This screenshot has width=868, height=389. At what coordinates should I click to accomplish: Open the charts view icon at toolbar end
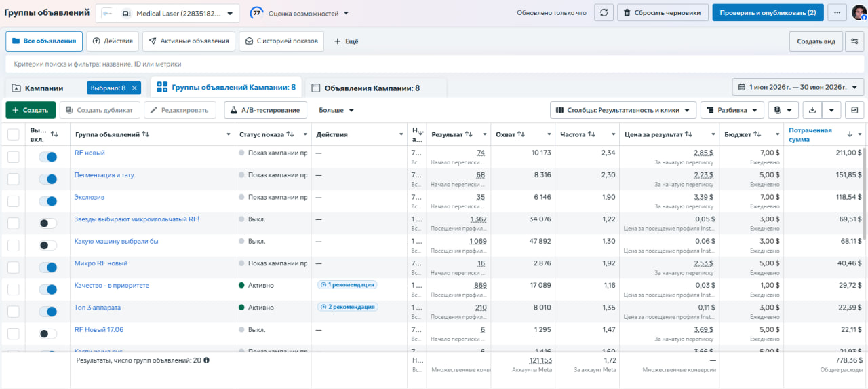click(x=854, y=110)
